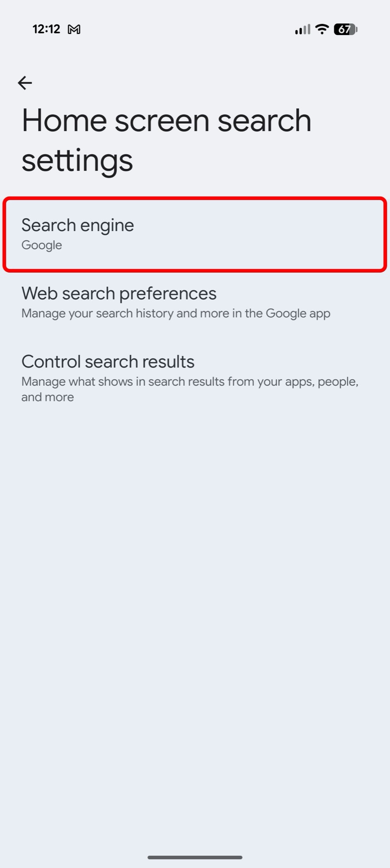Tap the M-shaped app icon in status bar

tap(75, 29)
